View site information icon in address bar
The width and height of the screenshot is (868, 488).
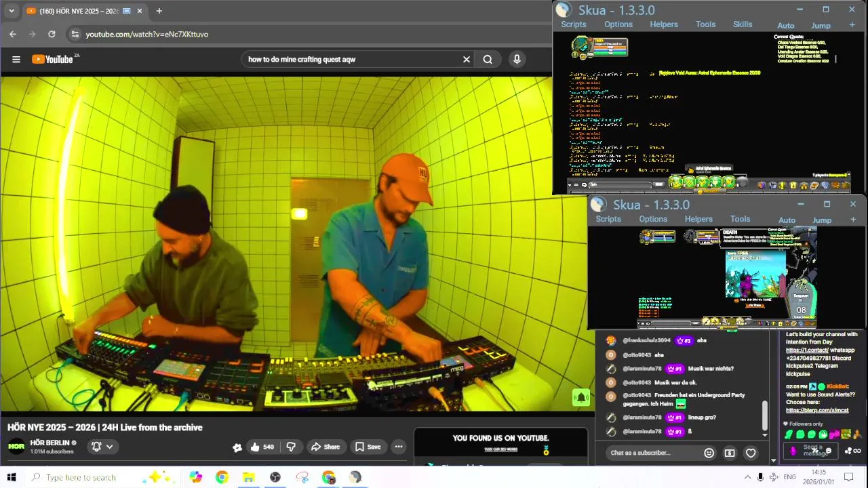tap(75, 34)
